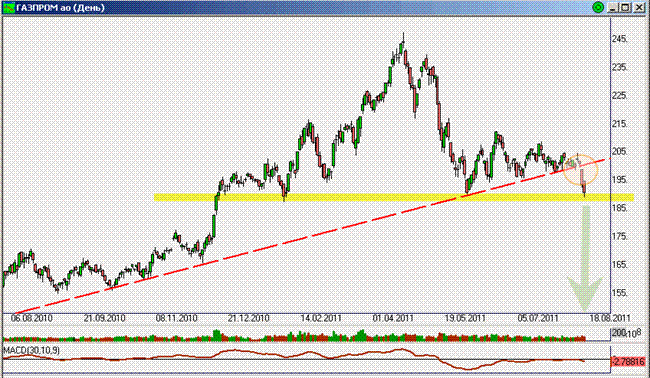650x378 pixels.
Task: Close the ГАЗПРОМ chart window
Action: click(639, 7)
